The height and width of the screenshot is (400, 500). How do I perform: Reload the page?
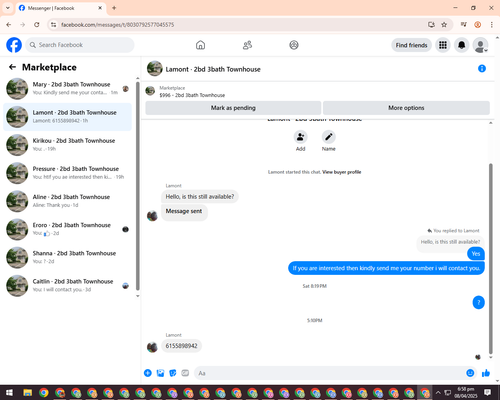(37, 25)
